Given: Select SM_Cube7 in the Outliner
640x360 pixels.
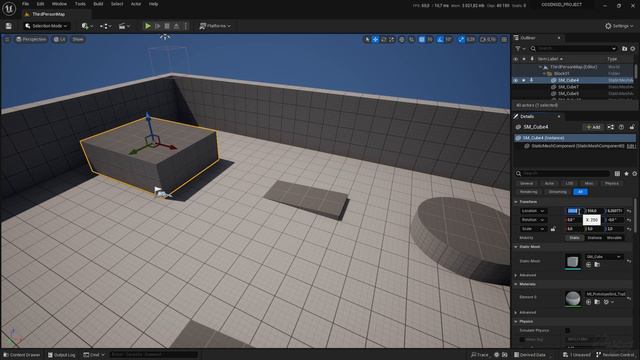Looking at the screenshot, I should 568,87.
